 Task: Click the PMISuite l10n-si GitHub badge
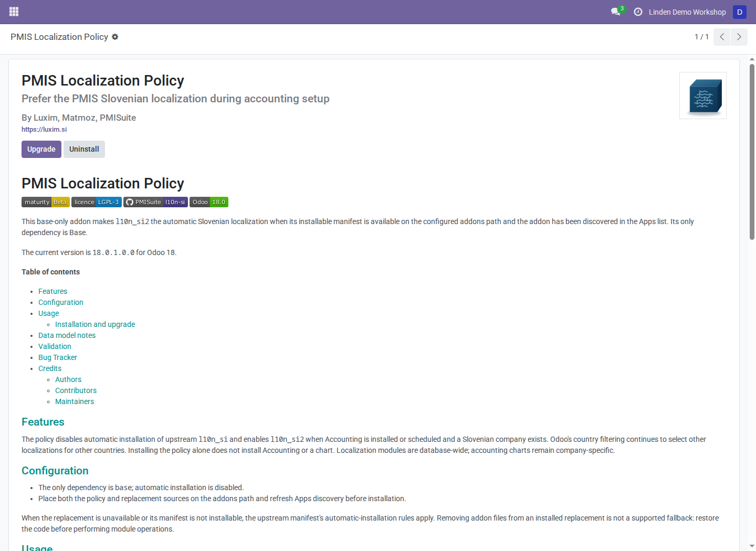point(155,202)
